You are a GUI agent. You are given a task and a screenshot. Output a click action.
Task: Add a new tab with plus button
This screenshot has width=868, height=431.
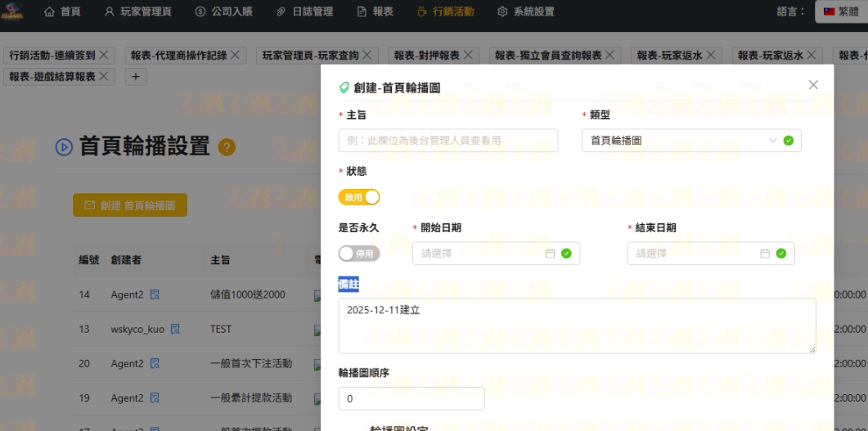coord(137,77)
